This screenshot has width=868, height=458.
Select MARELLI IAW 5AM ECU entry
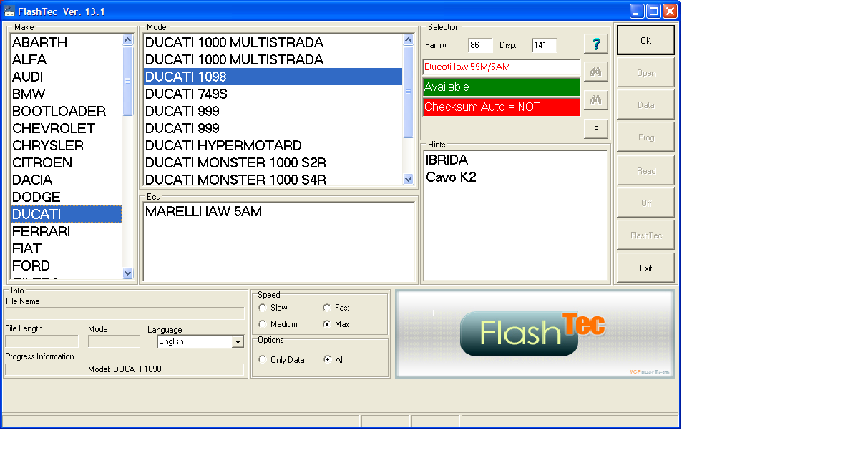pyautogui.click(x=203, y=212)
